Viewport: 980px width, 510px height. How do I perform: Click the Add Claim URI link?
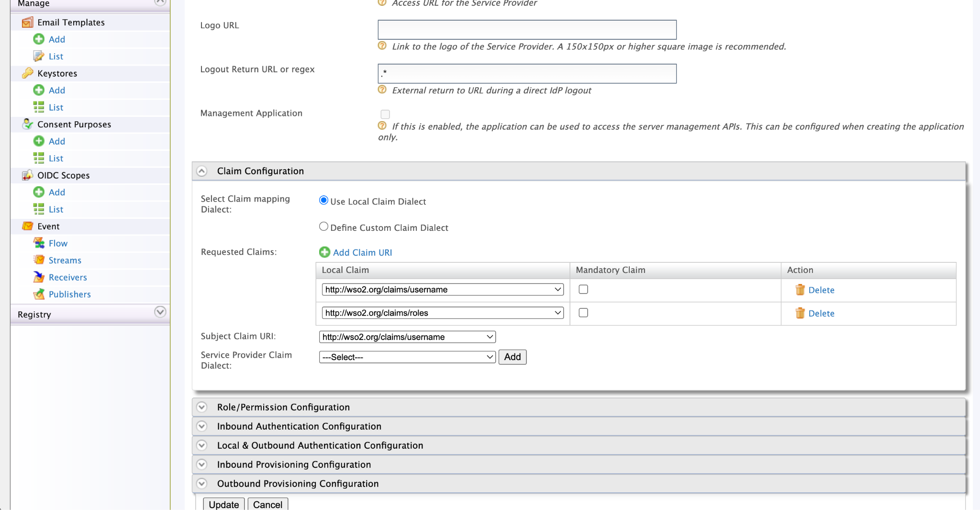click(362, 252)
